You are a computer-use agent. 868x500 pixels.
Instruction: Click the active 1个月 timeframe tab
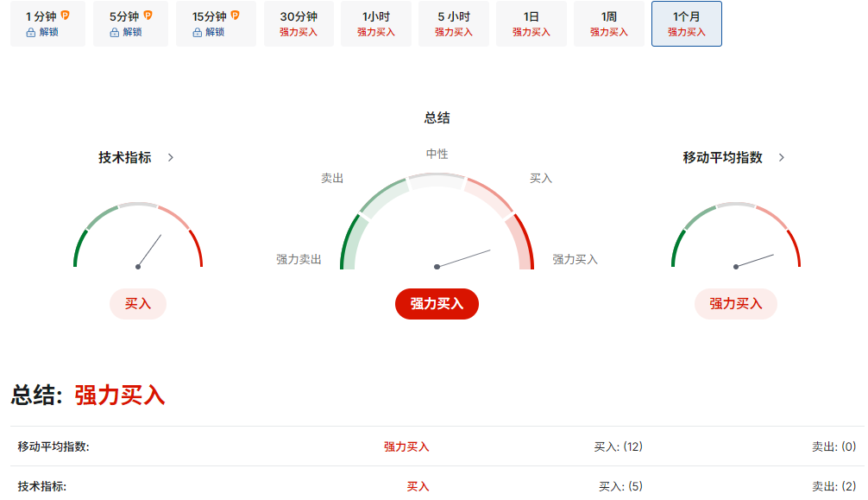click(x=685, y=24)
